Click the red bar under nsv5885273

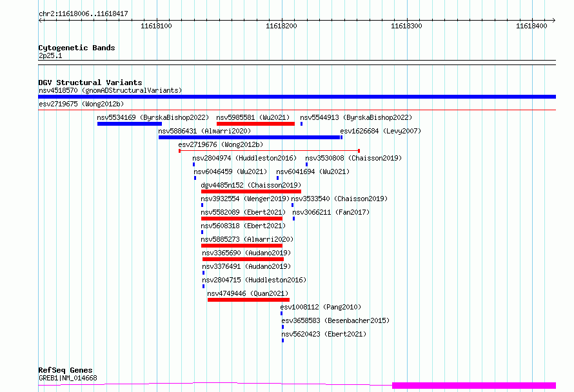242,246
